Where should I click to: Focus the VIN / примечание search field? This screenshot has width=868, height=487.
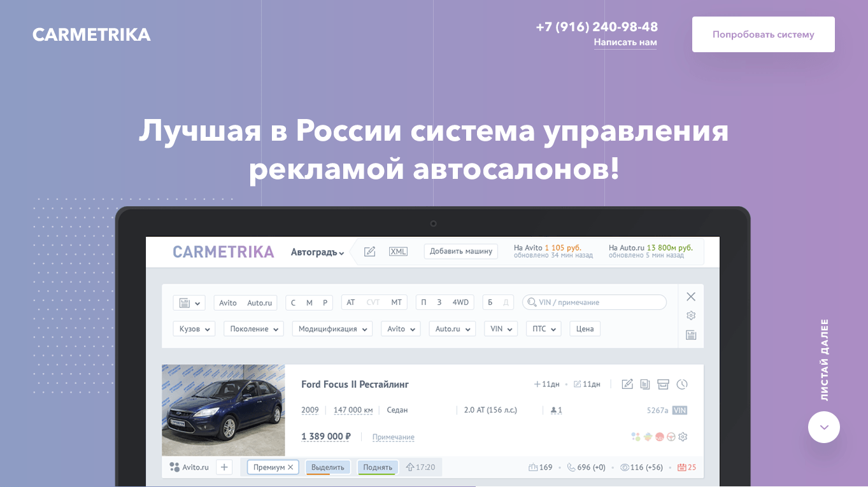click(x=594, y=302)
